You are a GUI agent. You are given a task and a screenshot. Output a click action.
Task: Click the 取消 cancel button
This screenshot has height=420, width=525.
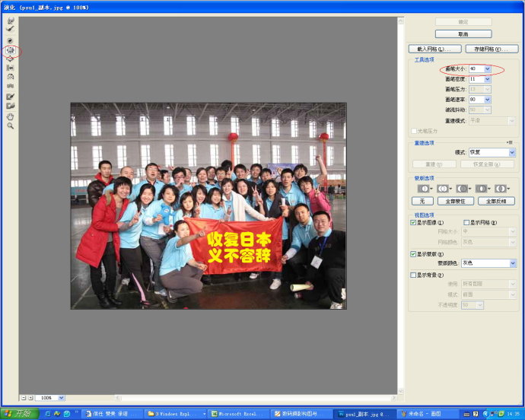point(463,33)
